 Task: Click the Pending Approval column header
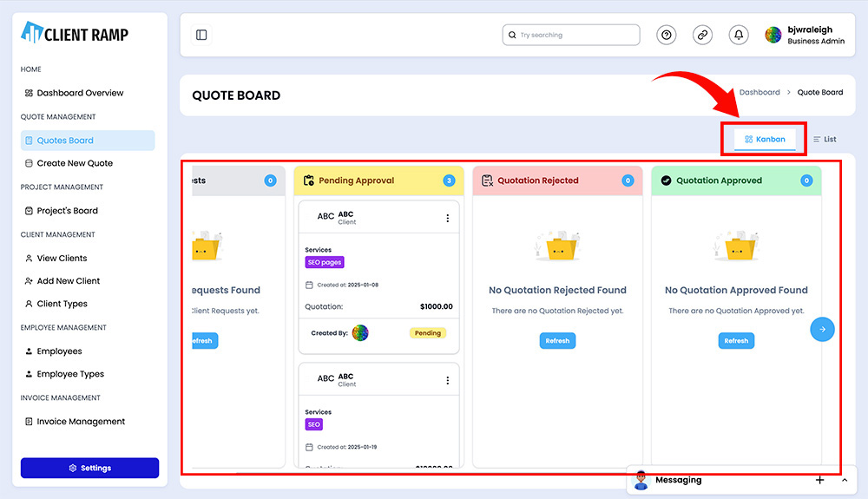pyautogui.click(x=378, y=181)
